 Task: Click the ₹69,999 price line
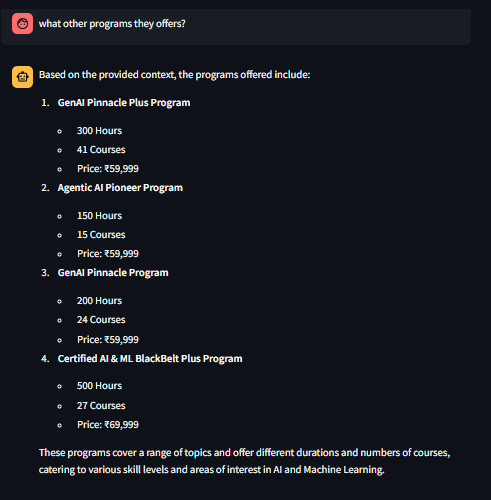[x=108, y=425]
